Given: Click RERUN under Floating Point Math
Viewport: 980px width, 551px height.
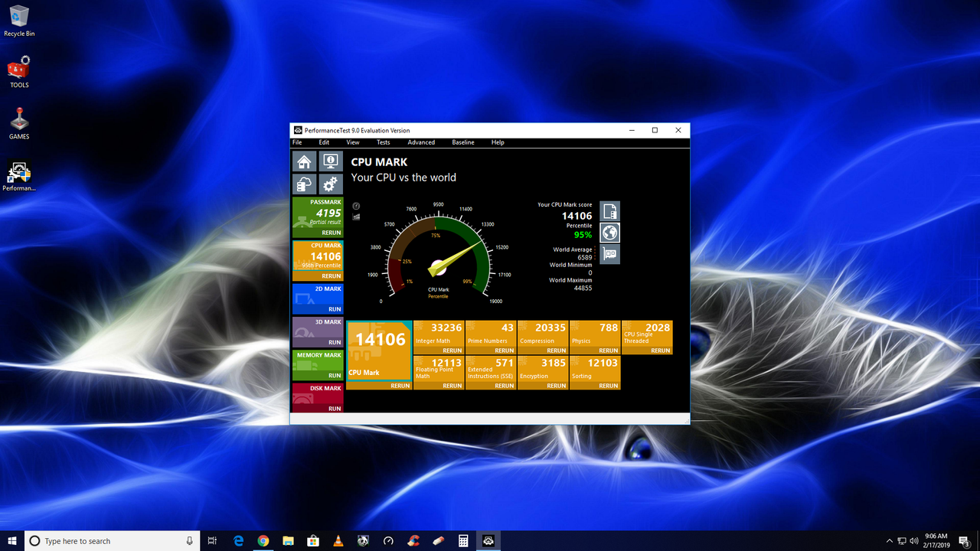Looking at the screenshot, I should click(452, 386).
